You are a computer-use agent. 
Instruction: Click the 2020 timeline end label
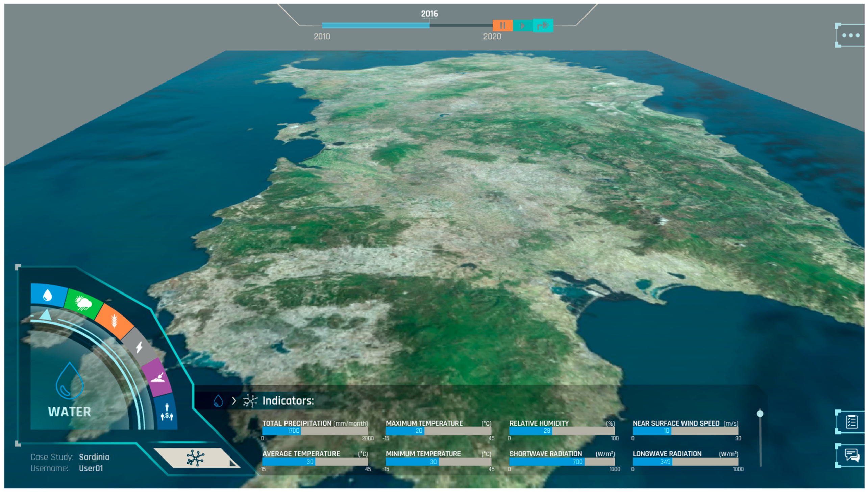coord(492,37)
